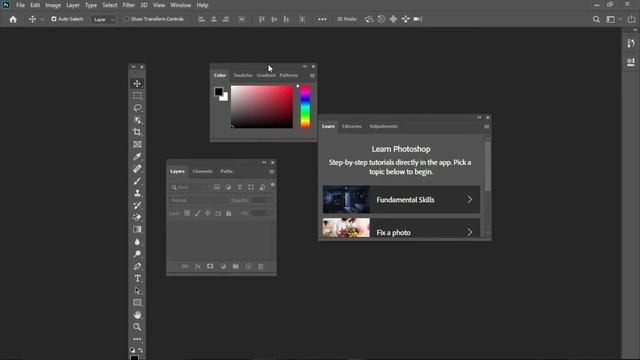Select the Eyedropper tool
640x360 pixels.
137,156
